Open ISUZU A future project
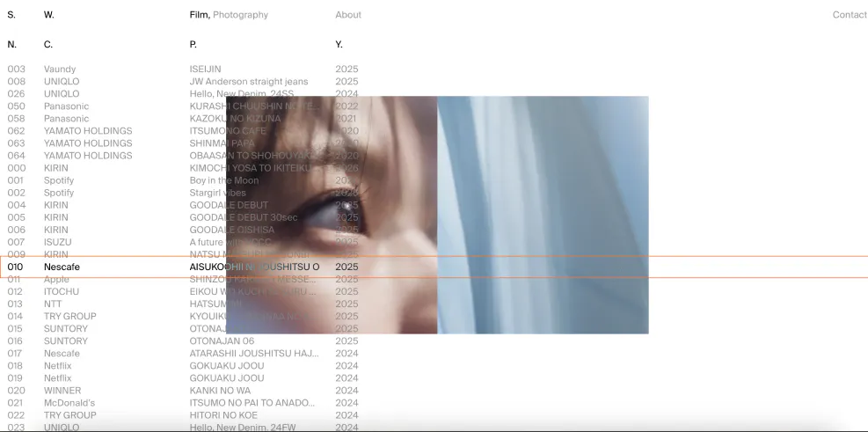 point(183,242)
